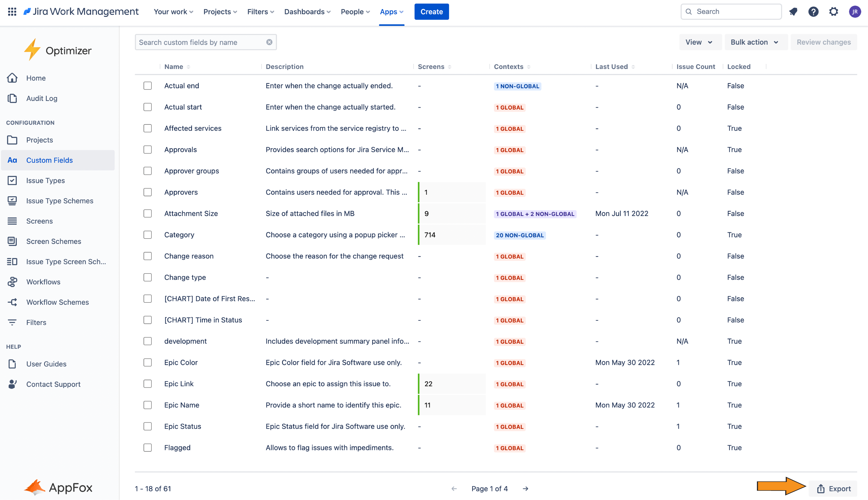The height and width of the screenshot is (500, 868).
Task: Open the help question mark icon
Action: pyautogui.click(x=813, y=12)
